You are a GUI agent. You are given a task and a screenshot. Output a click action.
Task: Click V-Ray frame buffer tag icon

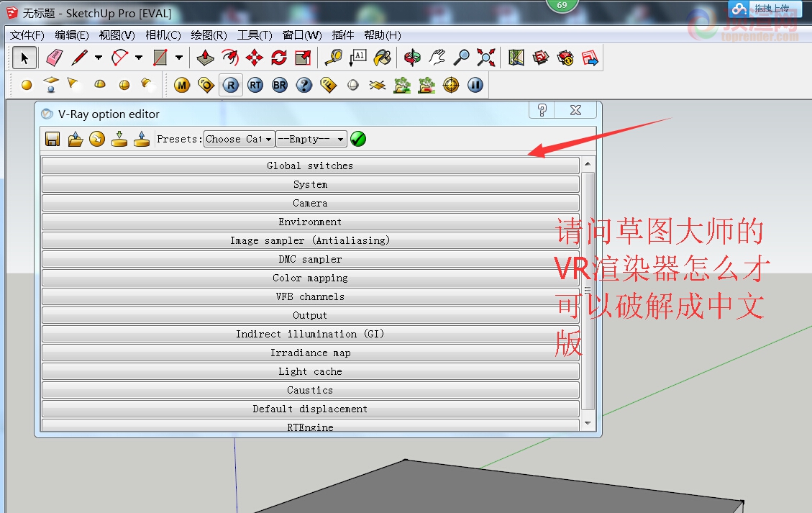click(x=328, y=85)
